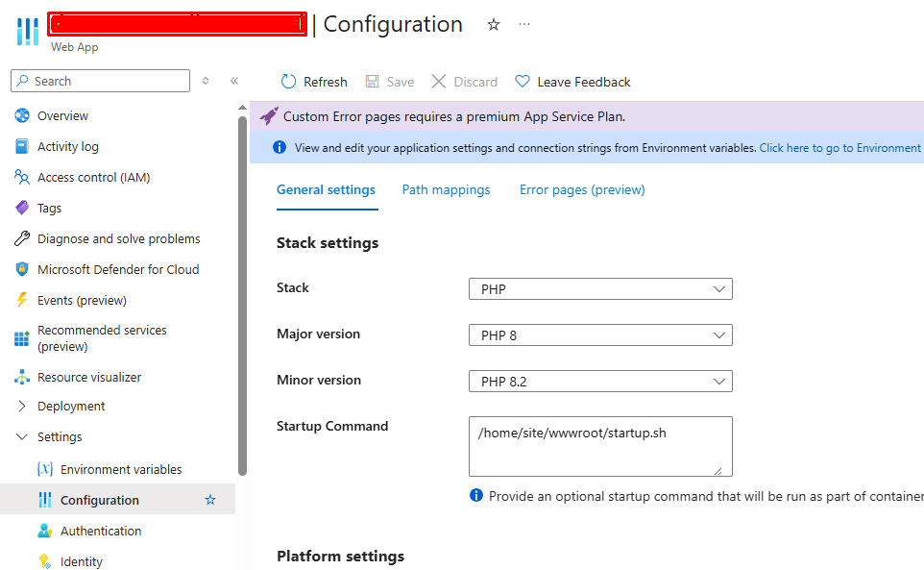Collapse the sidebar with double chevron
Screen dimensions: 924x570
coord(234,81)
